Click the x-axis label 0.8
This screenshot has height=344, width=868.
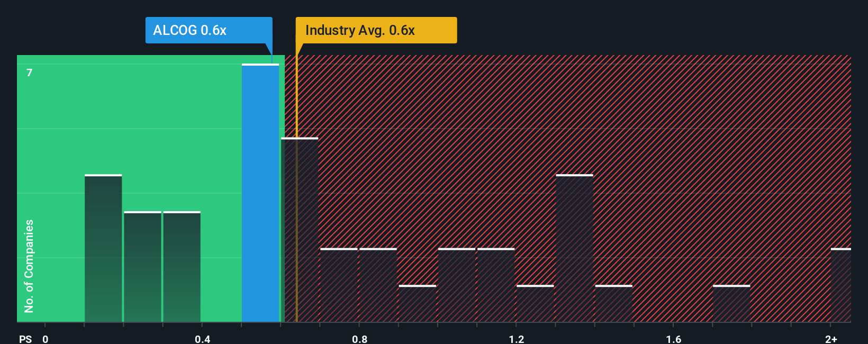pyautogui.click(x=359, y=339)
